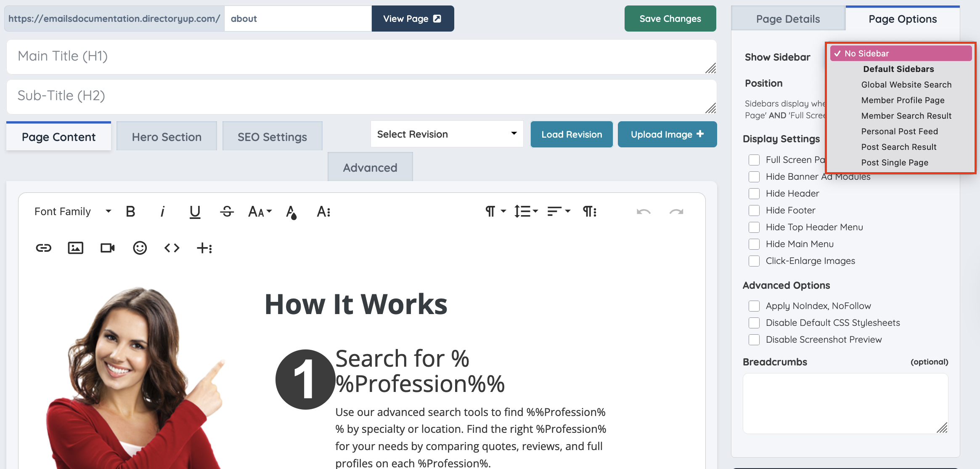
Task: Enable Hide Footer option
Action: point(754,211)
